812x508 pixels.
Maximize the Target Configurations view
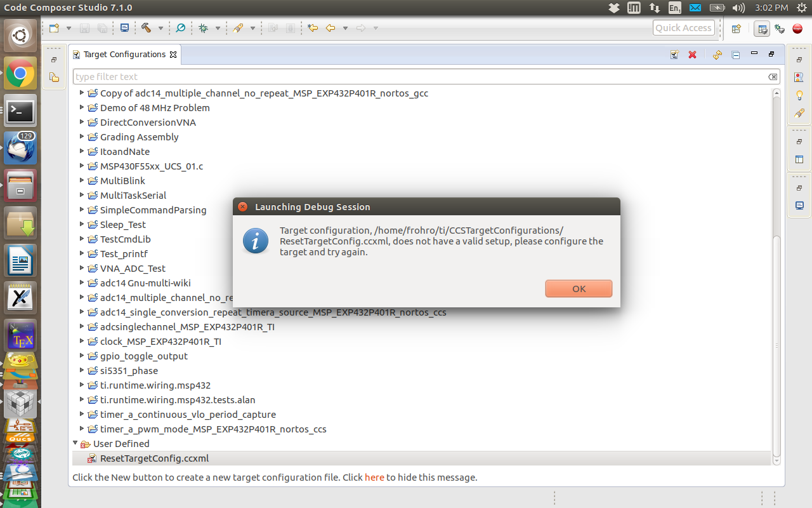(x=771, y=54)
